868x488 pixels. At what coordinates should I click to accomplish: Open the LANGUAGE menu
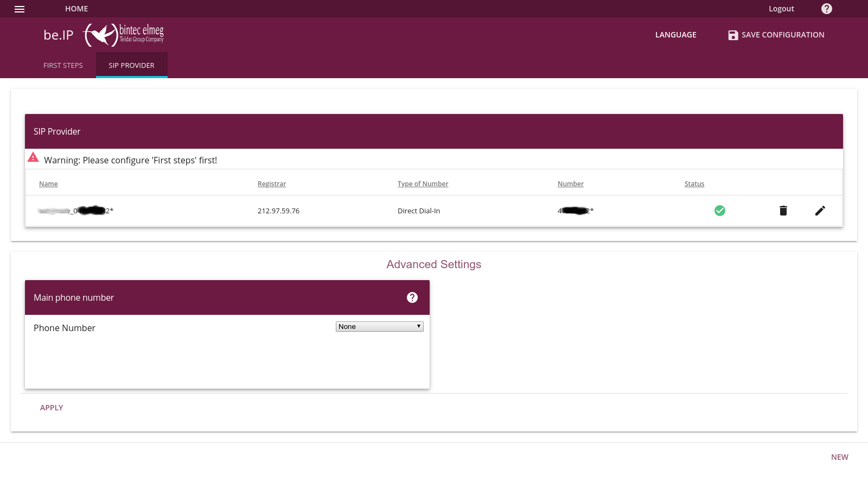[x=676, y=35]
